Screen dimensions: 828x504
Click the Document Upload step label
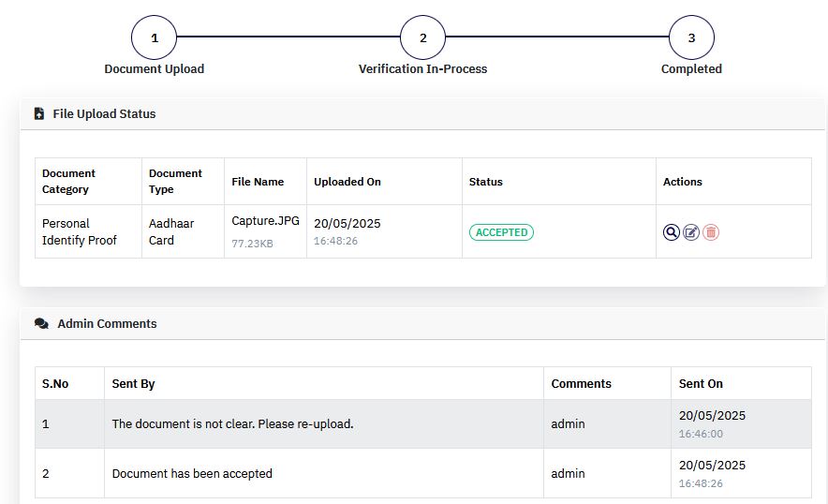[155, 69]
